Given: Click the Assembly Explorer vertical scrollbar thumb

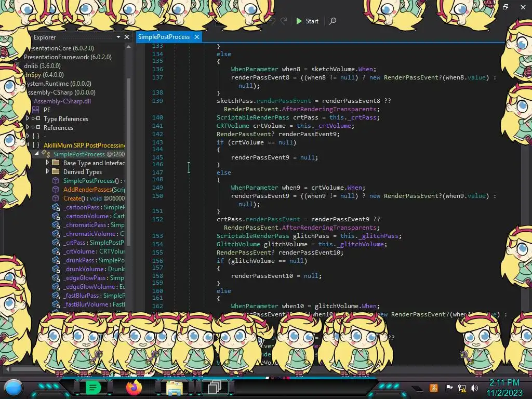Looking at the screenshot, I should [x=129, y=161].
